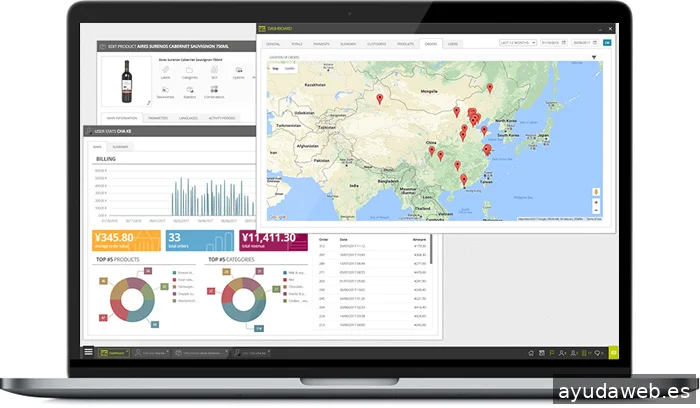Open Main Information tab in Edit Product
This screenshot has height=408, width=700.
pos(122,118)
